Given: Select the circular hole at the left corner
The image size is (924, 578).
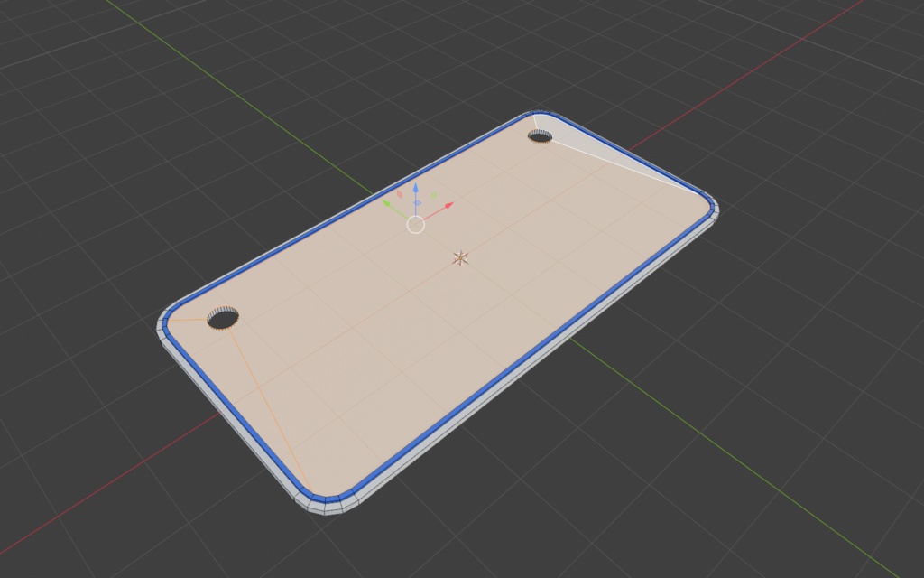Looking at the screenshot, I should click(223, 318).
